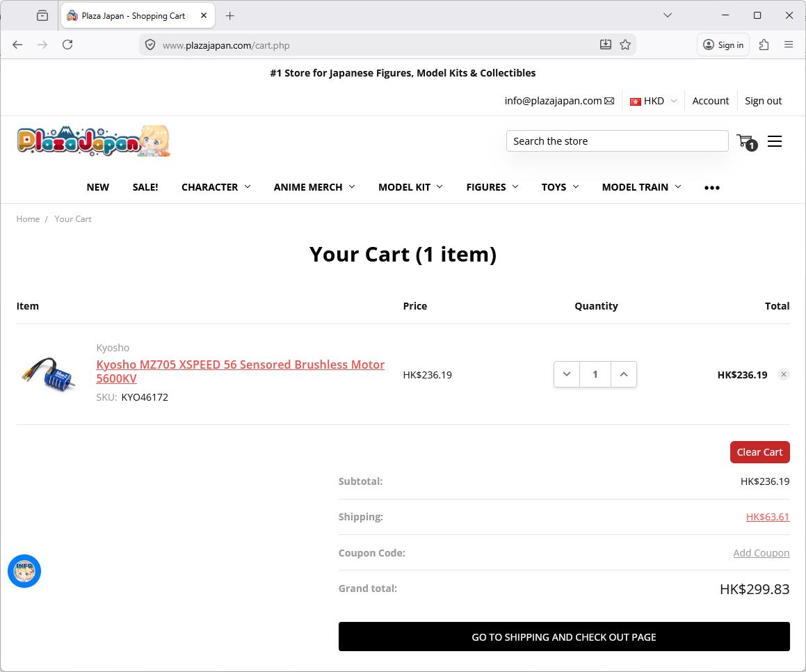This screenshot has height=672, width=806.
Task: Expand the ANIME MERCH menu
Action: click(314, 187)
